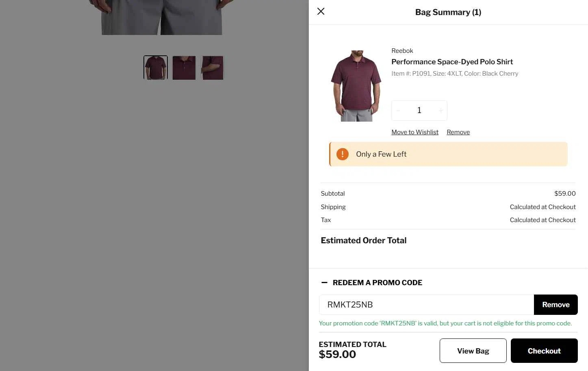Screen dimensions: 588x371
Task: Select the second product gallery thumbnail
Action: click(x=184, y=68)
